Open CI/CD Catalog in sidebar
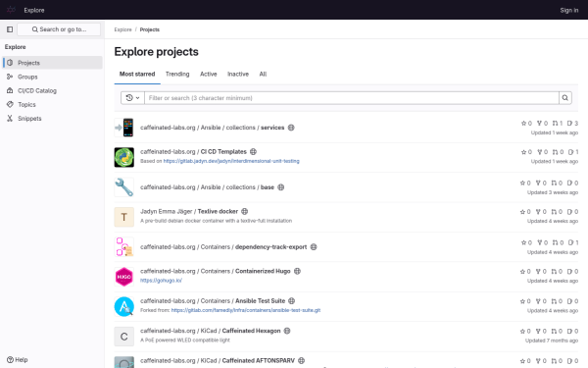This screenshot has height=368, width=588. 53,90
